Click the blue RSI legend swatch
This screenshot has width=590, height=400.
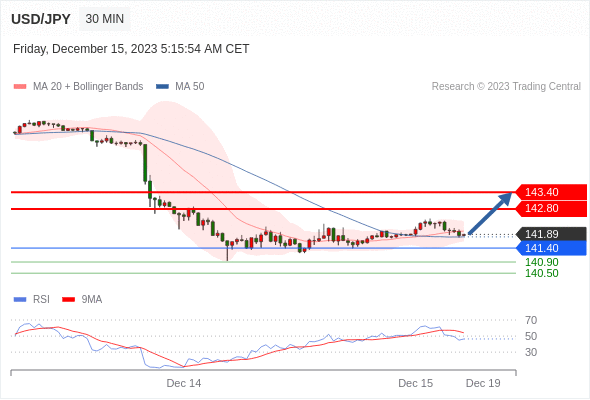pos(20,300)
